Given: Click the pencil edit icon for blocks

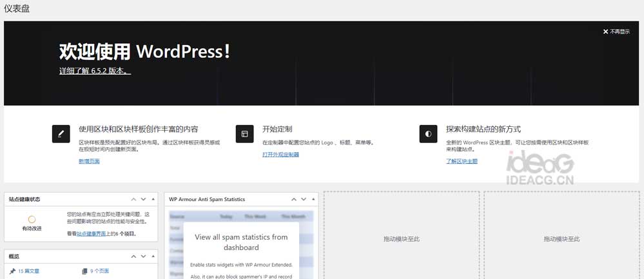Looking at the screenshot, I should pyautogui.click(x=61, y=134).
